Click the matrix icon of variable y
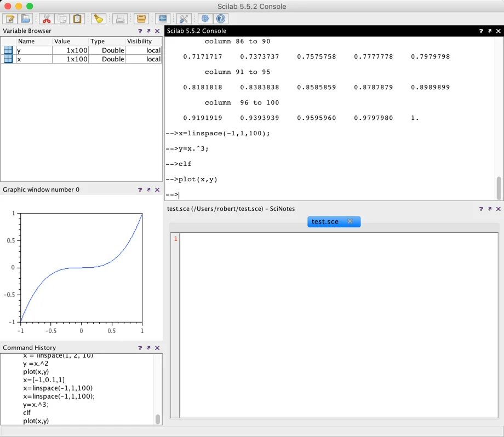 point(8,50)
